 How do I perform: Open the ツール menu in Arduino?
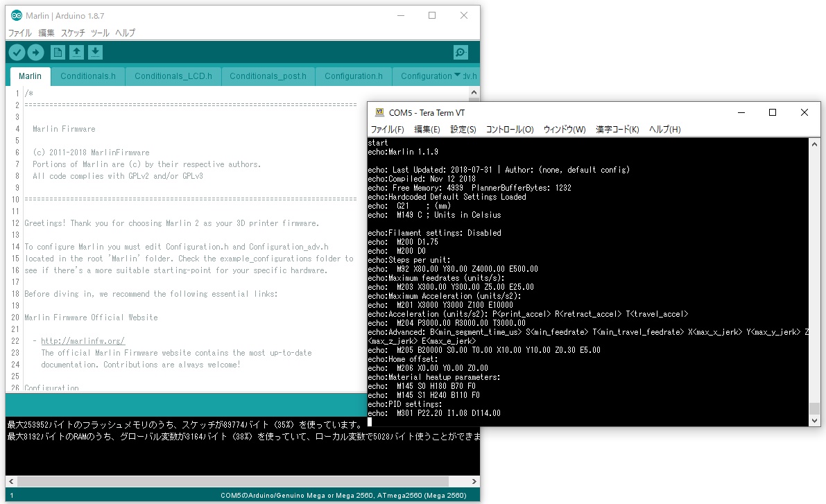[x=100, y=33]
